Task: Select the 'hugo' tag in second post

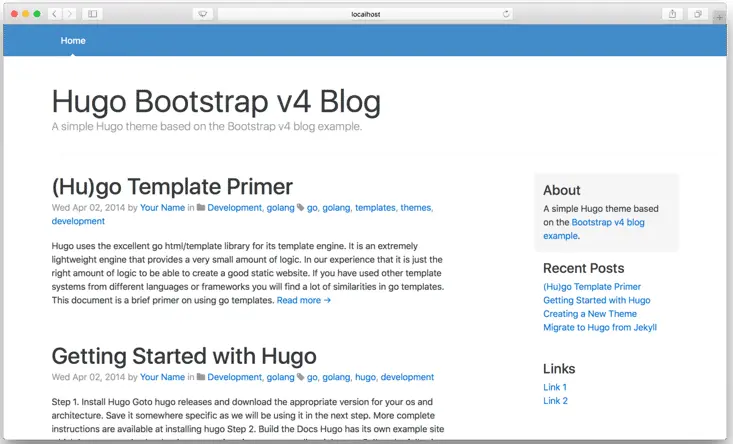Action: [365, 377]
